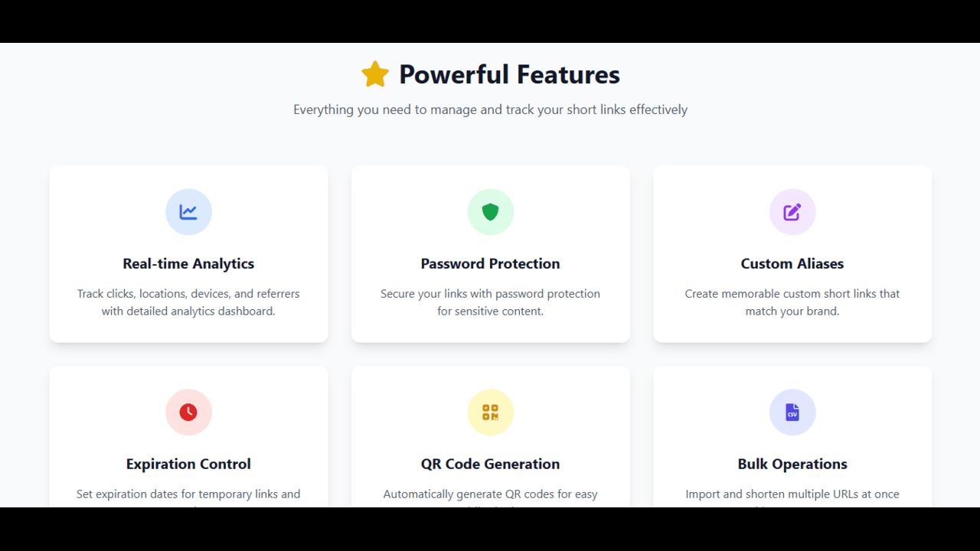This screenshot has height=551, width=980.
Task: Open the Expiration Control feature title
Action: [x=188, y=464]
